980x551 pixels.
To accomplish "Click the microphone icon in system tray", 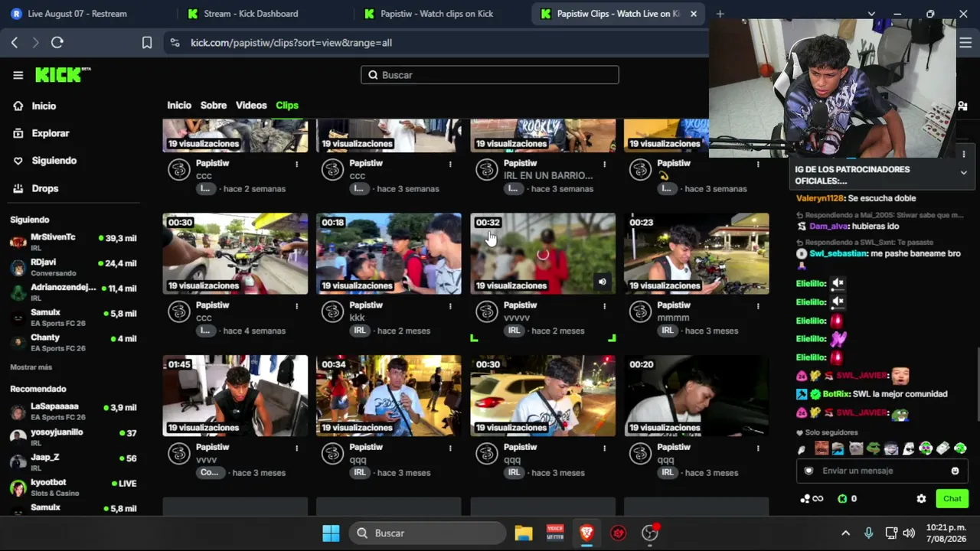I will pos(868,533).
